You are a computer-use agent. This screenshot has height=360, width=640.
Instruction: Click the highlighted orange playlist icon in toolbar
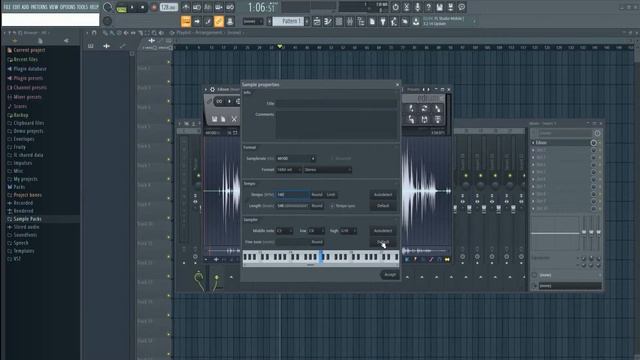pyautogui.click(x=186, y=21)
